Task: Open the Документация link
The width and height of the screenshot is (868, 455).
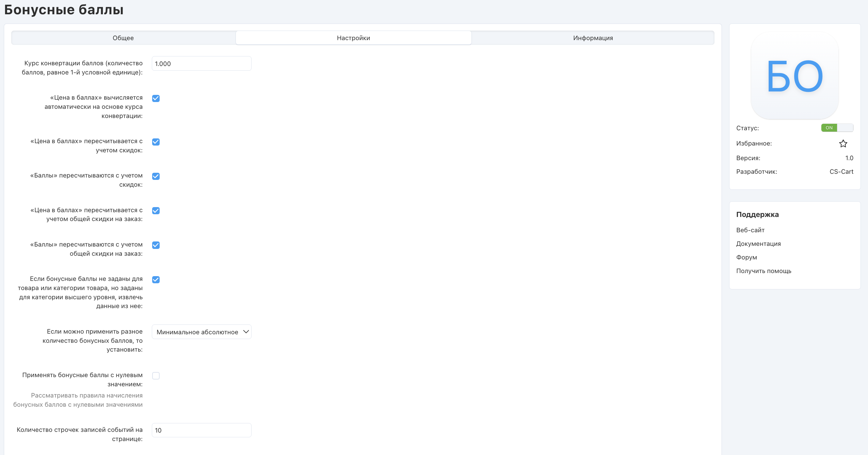Action: pyautogui.click(x=758, y=244)
